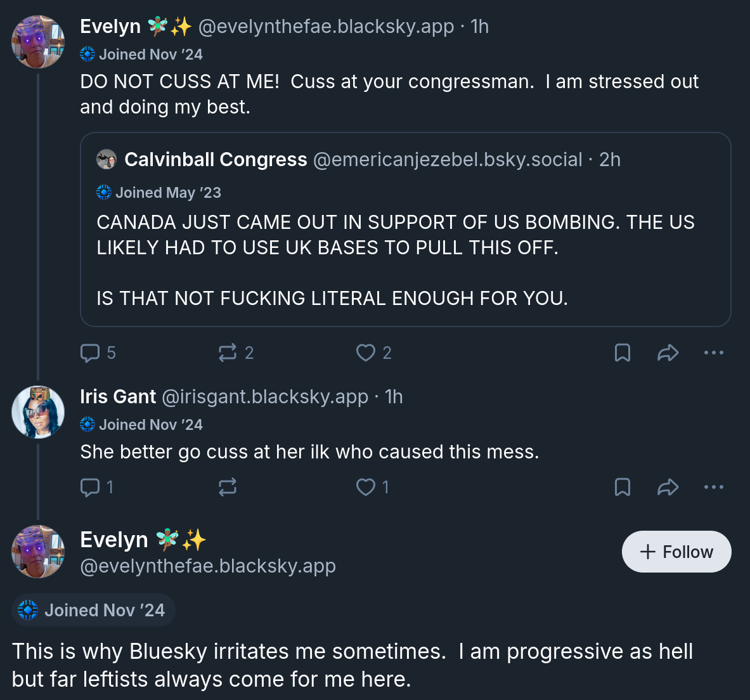Open more options on Iris Gant's post
Screen dimensions: 750x700
click(x=714, y=487)
